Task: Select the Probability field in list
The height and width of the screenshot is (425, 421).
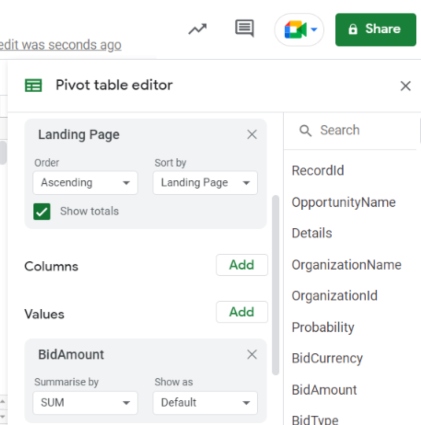Action: [323, 327]
